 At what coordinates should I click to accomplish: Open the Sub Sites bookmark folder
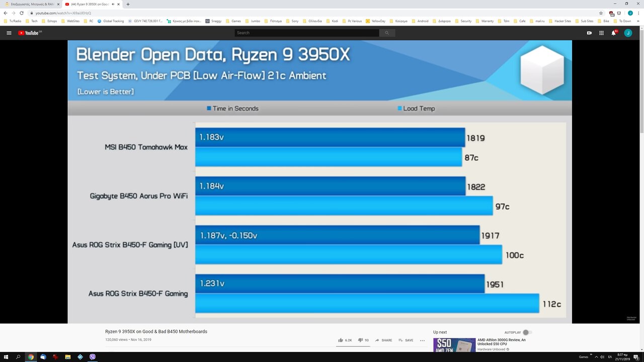tap(584, 21)
